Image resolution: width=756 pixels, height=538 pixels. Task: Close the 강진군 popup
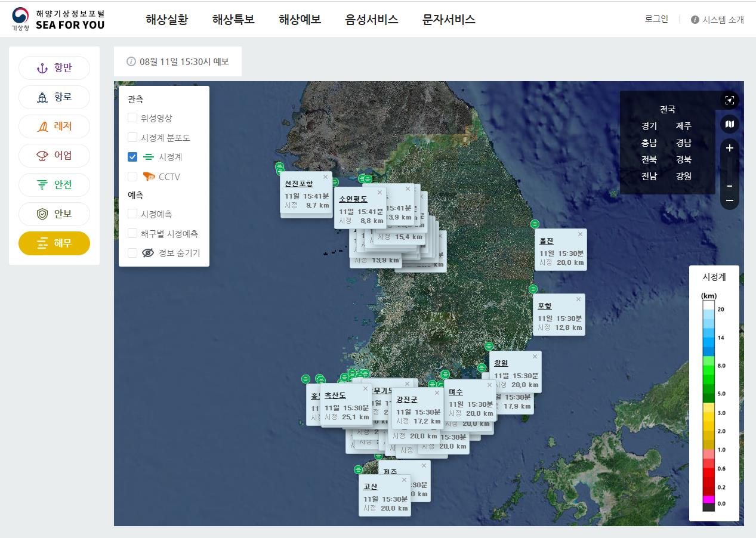click(x=437, y=393)
